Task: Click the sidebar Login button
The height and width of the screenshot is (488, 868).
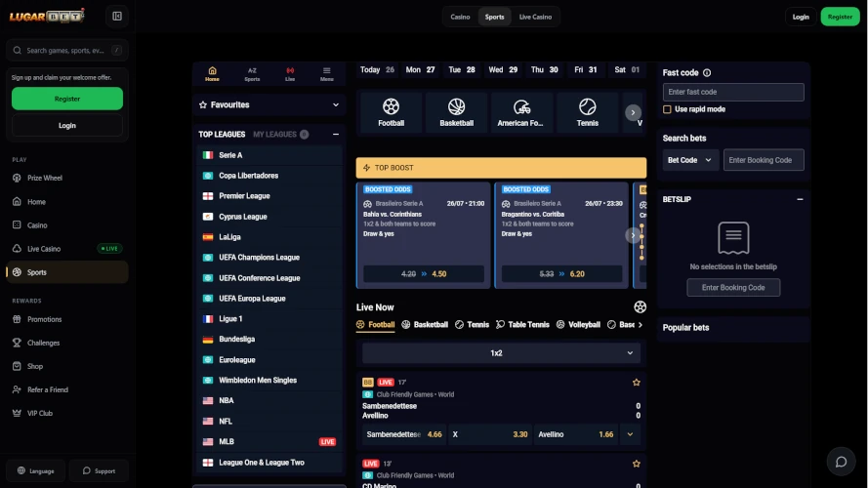Action: point(67,126)
